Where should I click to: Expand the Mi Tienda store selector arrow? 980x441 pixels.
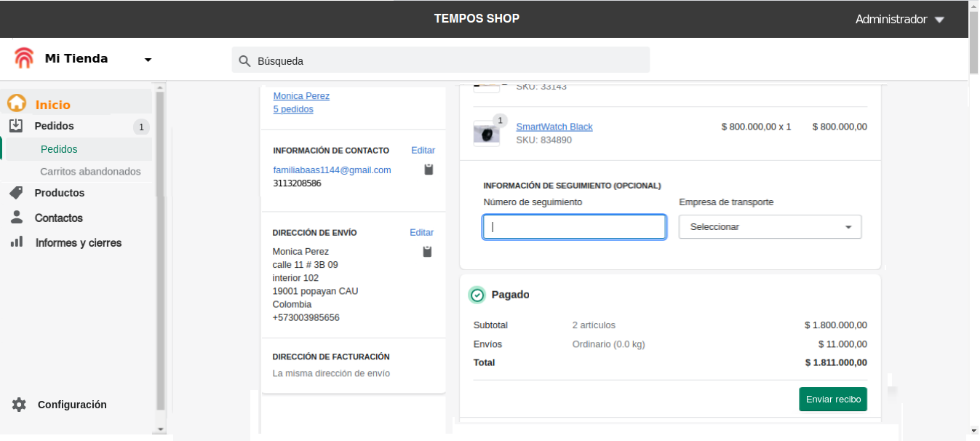pyautogui.click(x=148, y=60)
